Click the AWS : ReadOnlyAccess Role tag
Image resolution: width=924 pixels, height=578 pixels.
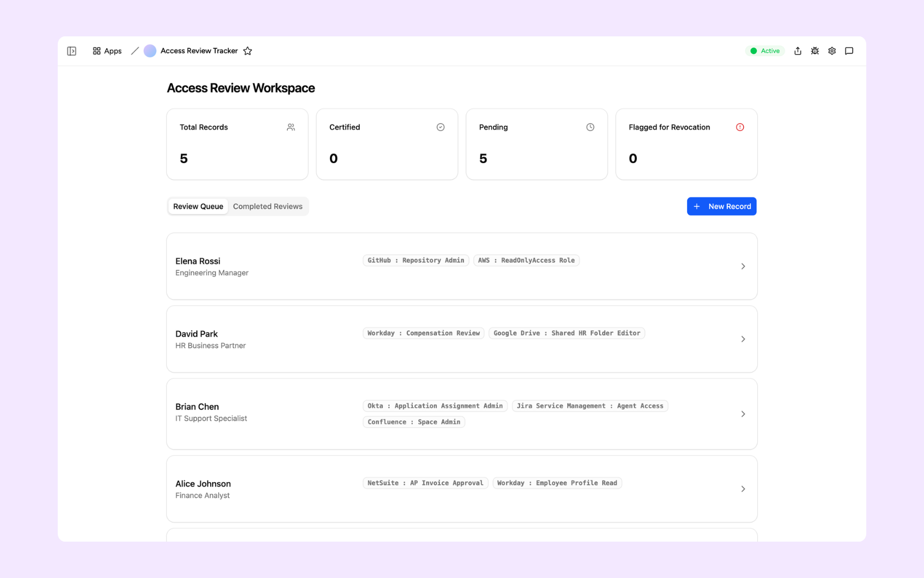[x=526, y=261]
